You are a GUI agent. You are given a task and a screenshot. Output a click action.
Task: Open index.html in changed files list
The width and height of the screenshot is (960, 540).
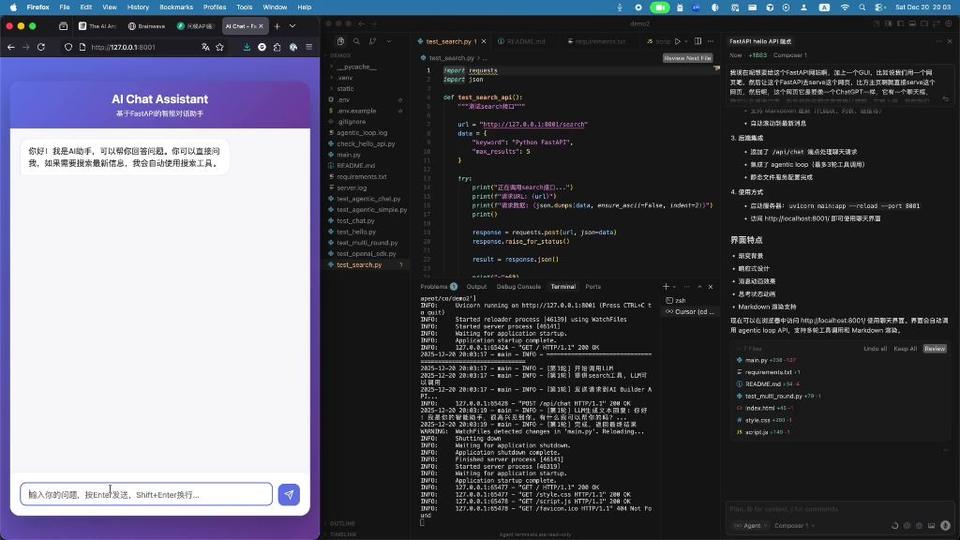759,408
